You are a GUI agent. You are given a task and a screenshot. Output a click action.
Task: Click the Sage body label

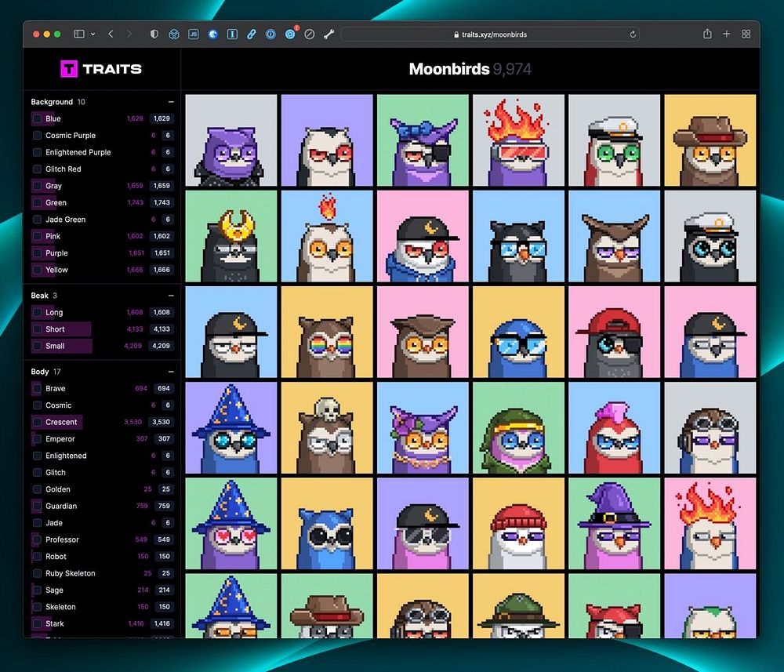55,590
